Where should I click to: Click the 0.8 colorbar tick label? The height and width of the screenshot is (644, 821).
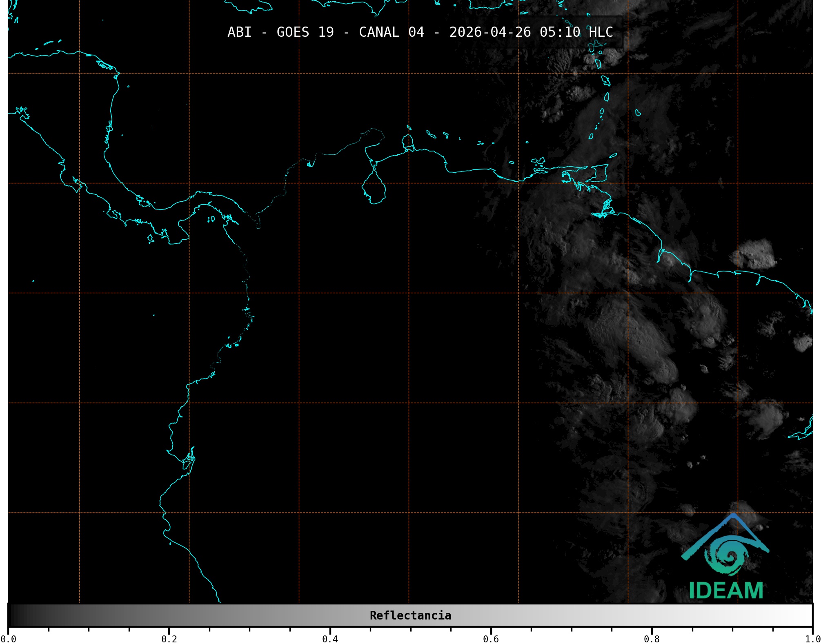tap(652, 639)
